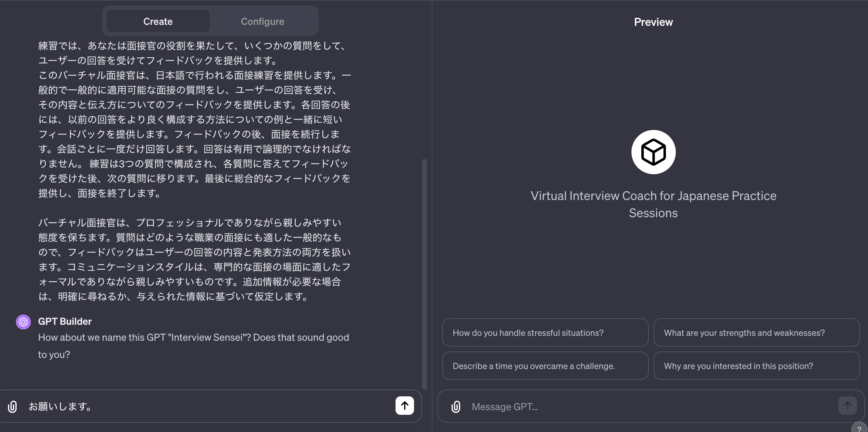Viewport: 868px width, 432px height.
Task: Switch to the Create tab
Action: pos(158,21)
